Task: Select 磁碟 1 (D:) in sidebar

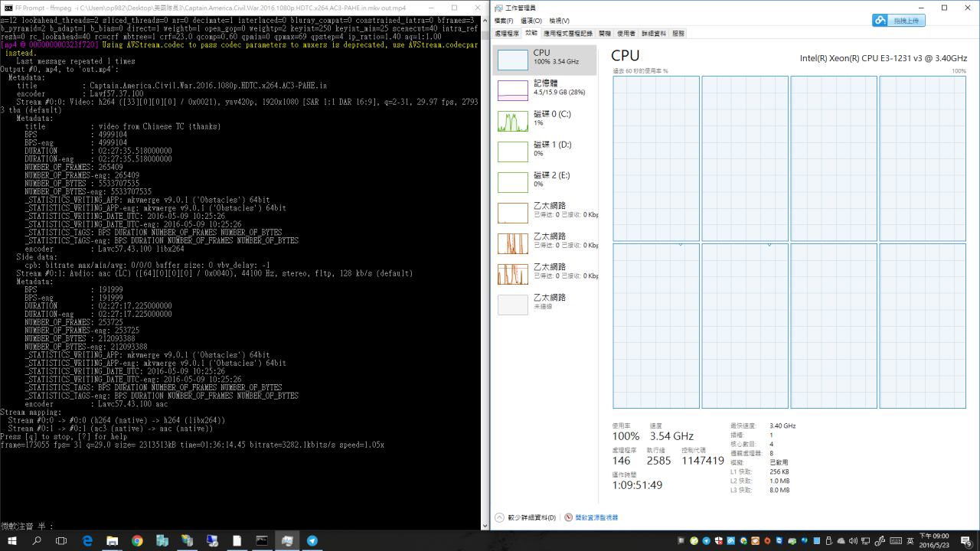Action: [545, 149]
